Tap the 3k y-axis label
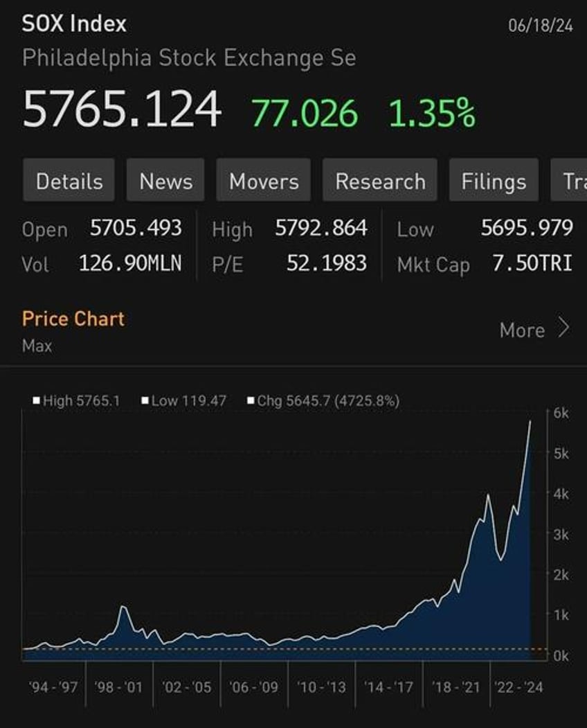 coord(561,535)
